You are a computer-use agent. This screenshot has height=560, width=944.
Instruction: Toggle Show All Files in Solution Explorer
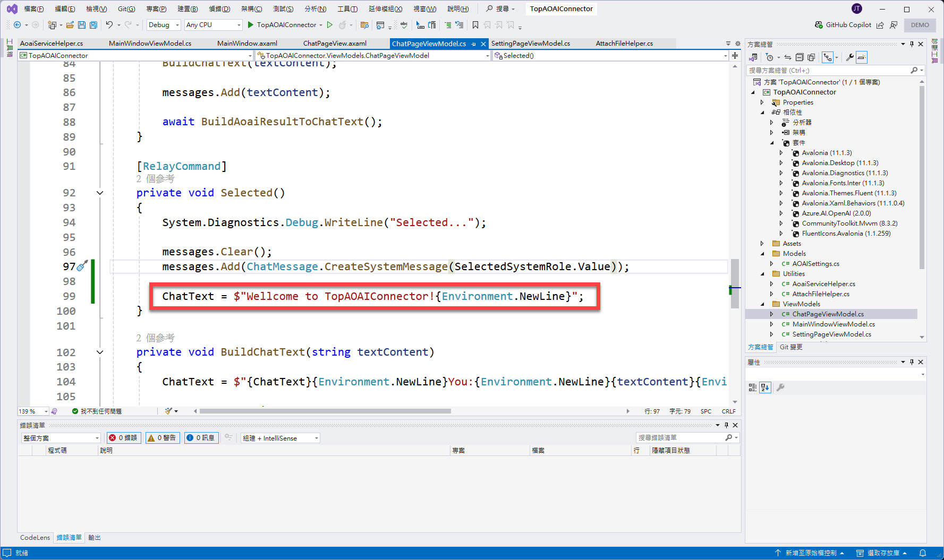coord(811,57)
